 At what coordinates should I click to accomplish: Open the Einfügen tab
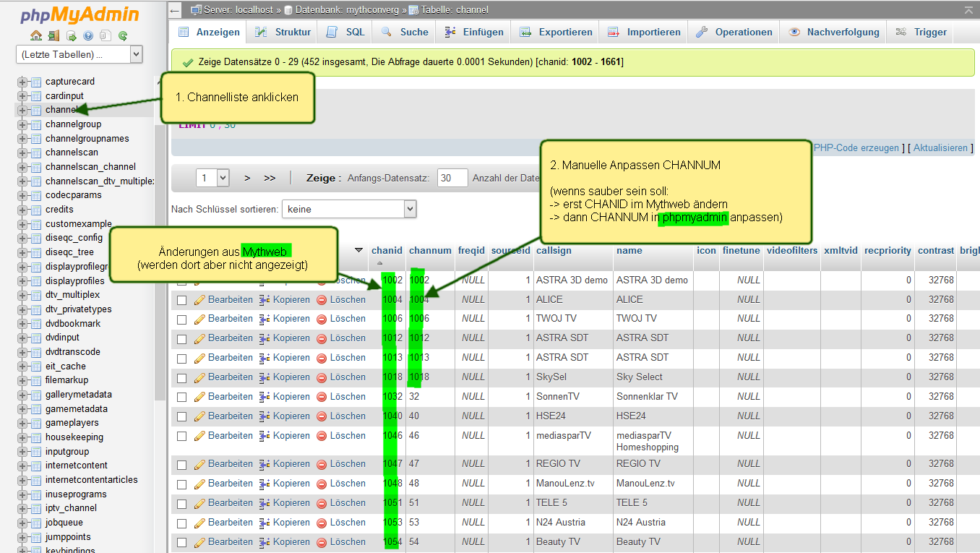(474, 32)
